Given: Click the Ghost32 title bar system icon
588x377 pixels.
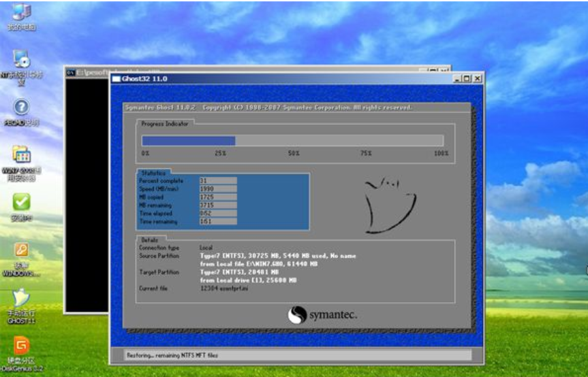Looking at the screenshot, I should 117,79.
